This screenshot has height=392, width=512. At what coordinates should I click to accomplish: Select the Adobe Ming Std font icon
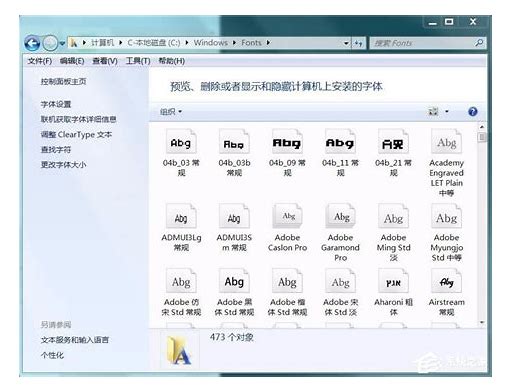pyautogui.click(x=393, y=216)
